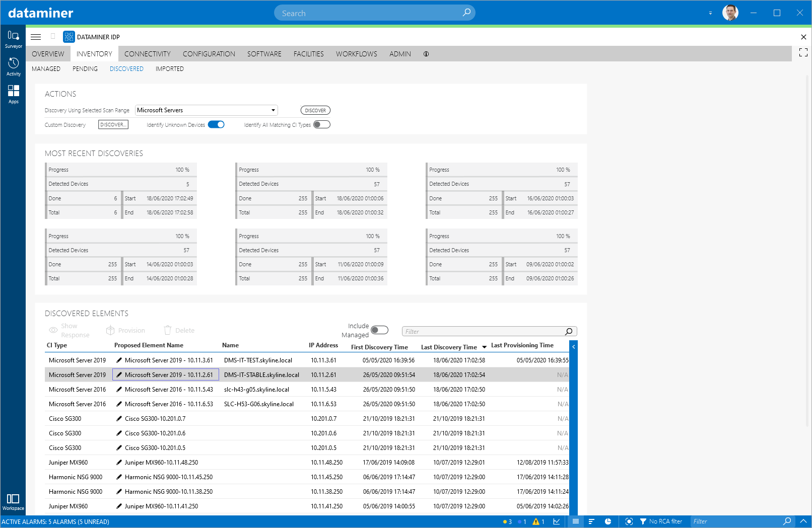
Task: Select row slc-h43-g05.skyline.local
Action: 307,390
